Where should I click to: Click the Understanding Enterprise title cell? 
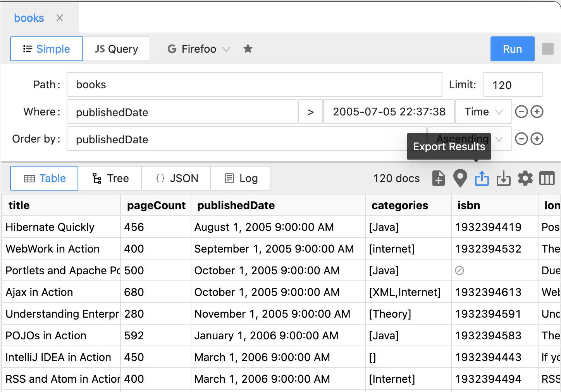pyautogui.click(x=62, y=314)
